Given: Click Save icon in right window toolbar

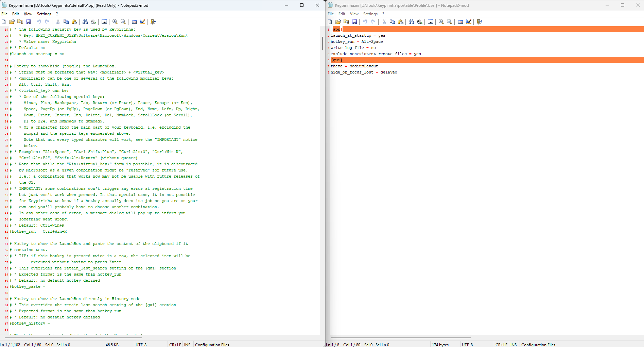Looking at the screenshot, I should (x=354, y=22).
